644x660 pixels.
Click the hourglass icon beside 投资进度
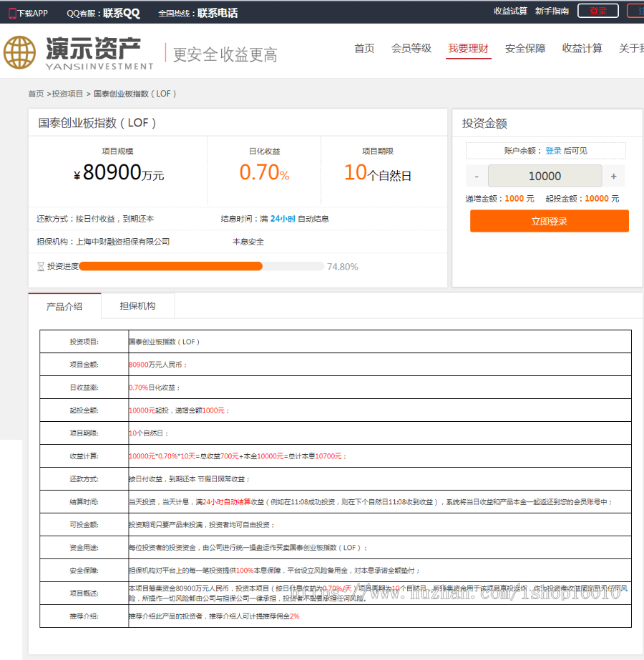coord(41,266)
